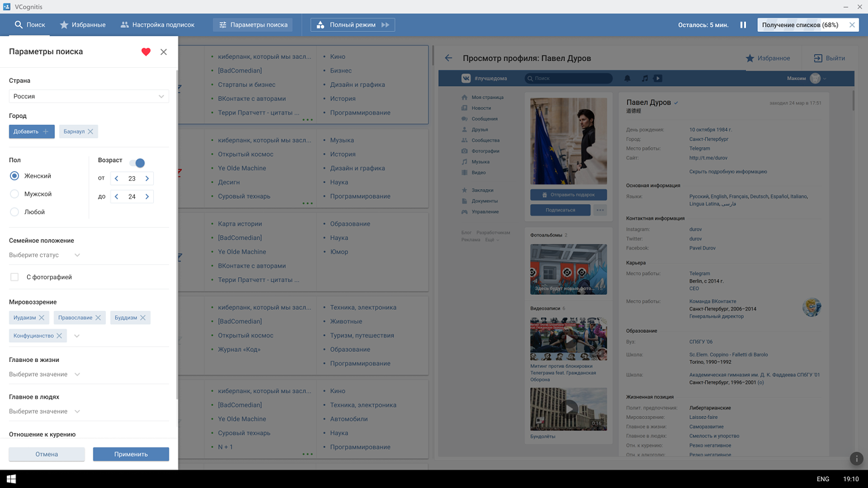Screen dimensions: 868x488
Task: Click the search panel vertical scrollbar
Action: tap(177, 234)
